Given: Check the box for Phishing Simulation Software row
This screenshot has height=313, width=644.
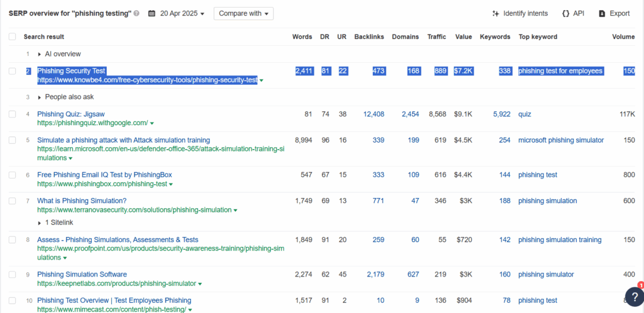Looking at the screenshot, I should pyautogui.click(x=13, y=275).
